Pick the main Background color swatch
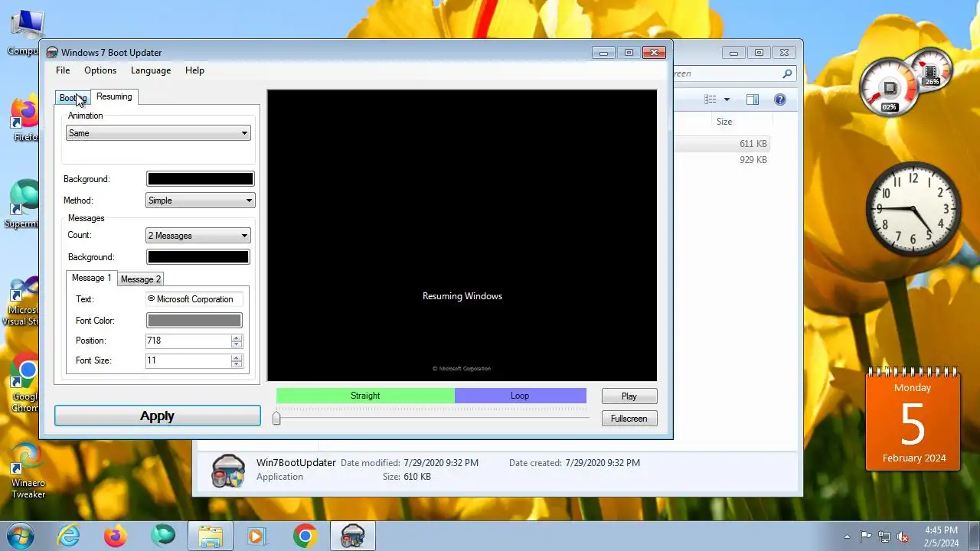The width and height of the screenshot is (980, 551). coord(201,179)
